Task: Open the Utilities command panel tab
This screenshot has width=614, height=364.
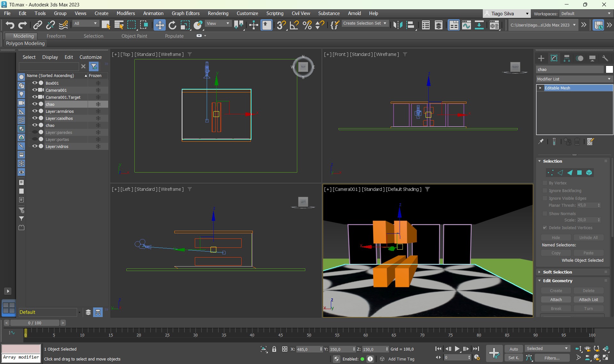Action: tap(605, 58)
